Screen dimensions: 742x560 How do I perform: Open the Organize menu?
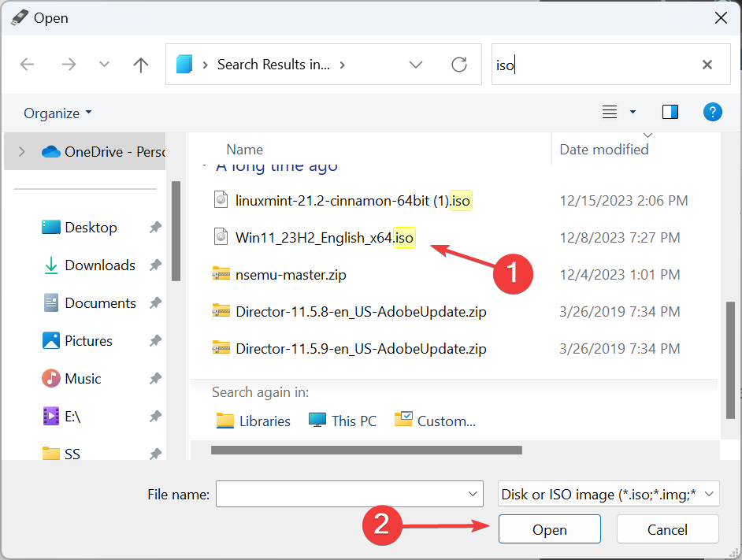click(x=58, y=113)
